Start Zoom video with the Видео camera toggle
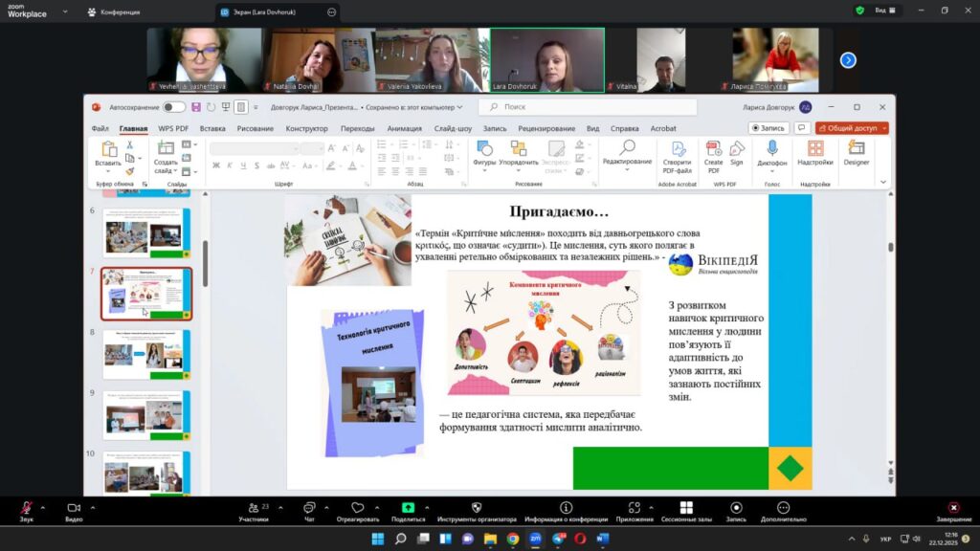Image resolution: width=980 pixels, height=551 pixels. (x=74, y=508)
